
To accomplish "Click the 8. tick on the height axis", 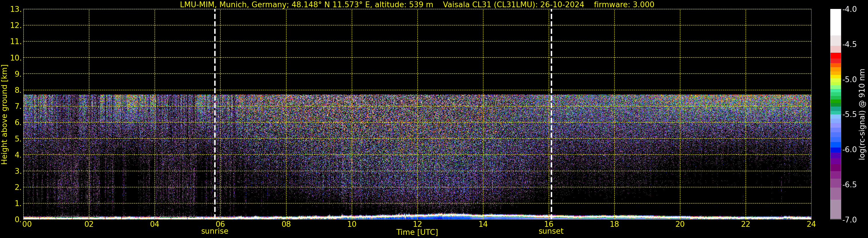I will pyautogui.click(x=18, y=90).
